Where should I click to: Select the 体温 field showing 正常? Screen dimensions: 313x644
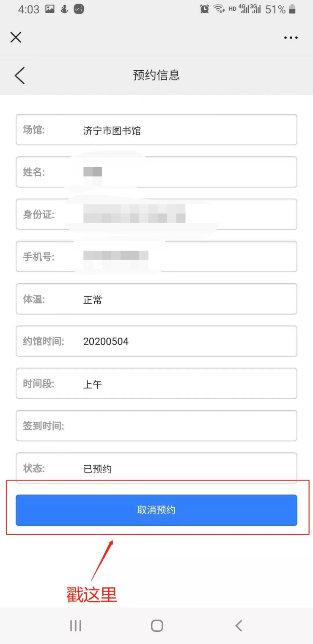point(156,299)
